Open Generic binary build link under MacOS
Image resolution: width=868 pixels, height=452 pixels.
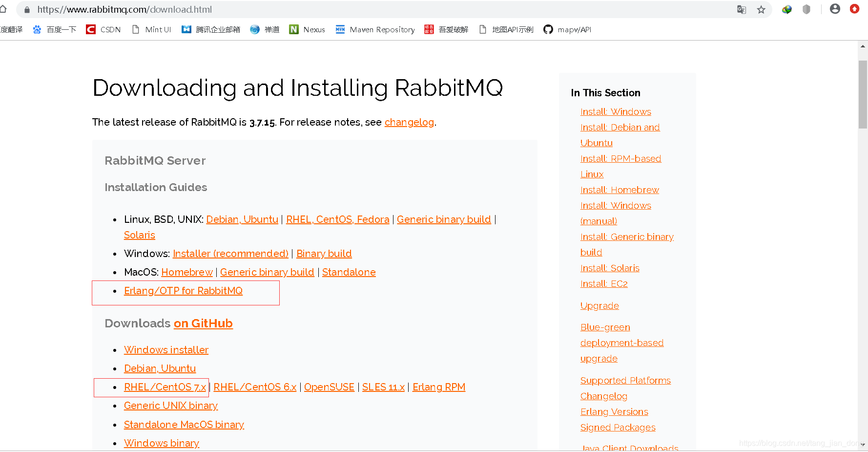click(267, 272)
